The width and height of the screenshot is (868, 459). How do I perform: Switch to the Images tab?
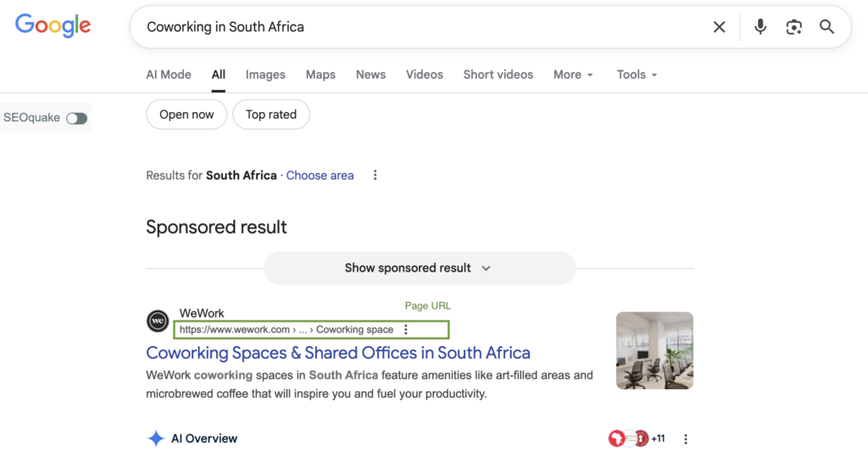click(265, 75)
